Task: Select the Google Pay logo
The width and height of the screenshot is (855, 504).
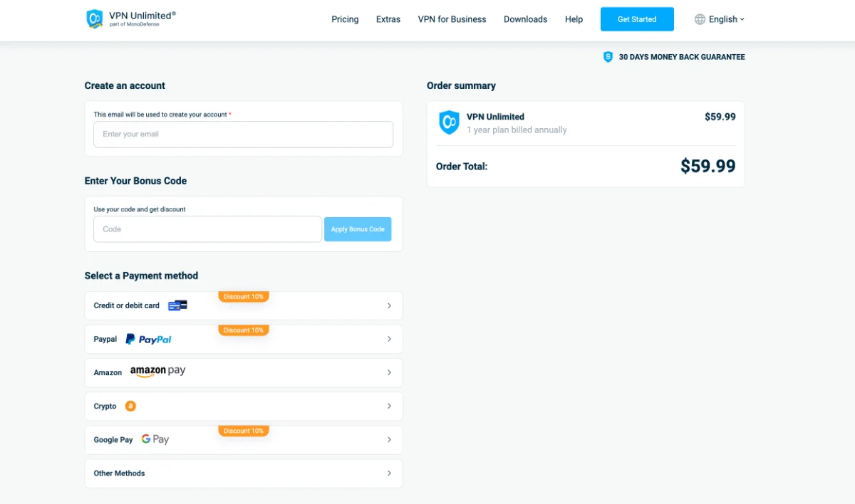Action: click(155, 439)
